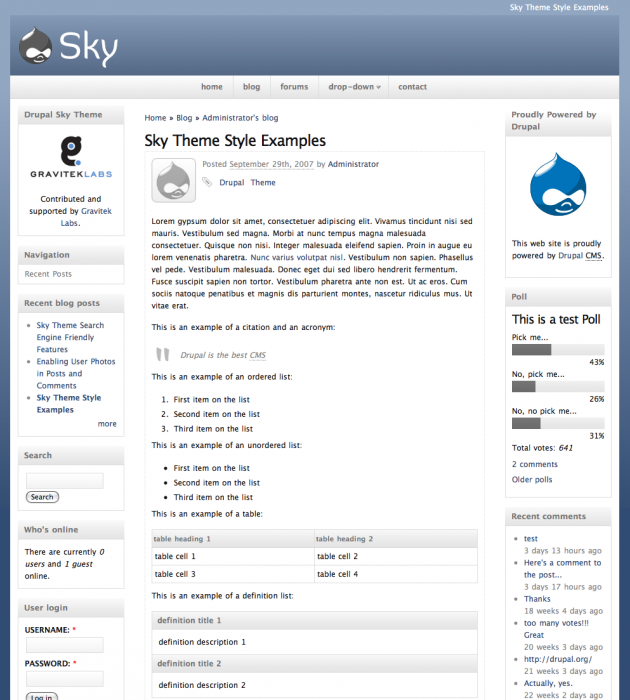The height and width of the screenshot is (700, 630).
Task: Click the Log in button
Action: coord(42,696)
